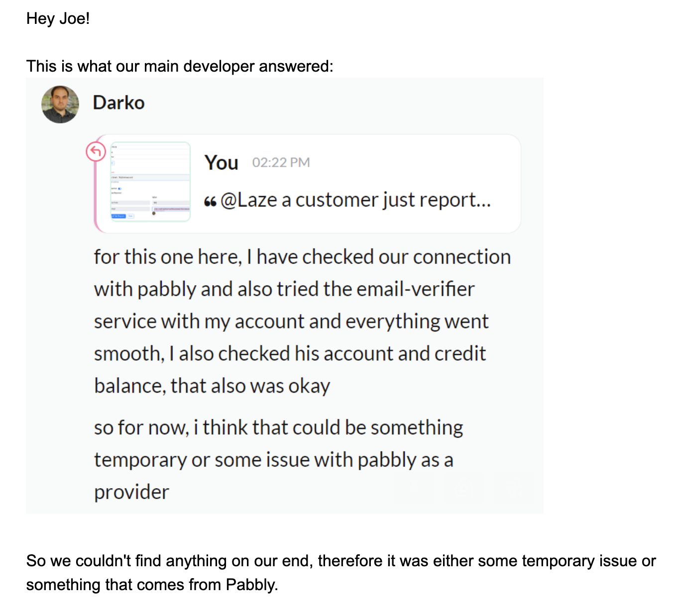Click the message starting "for this one here"
The image size is (680, 616).
point(302,321)
